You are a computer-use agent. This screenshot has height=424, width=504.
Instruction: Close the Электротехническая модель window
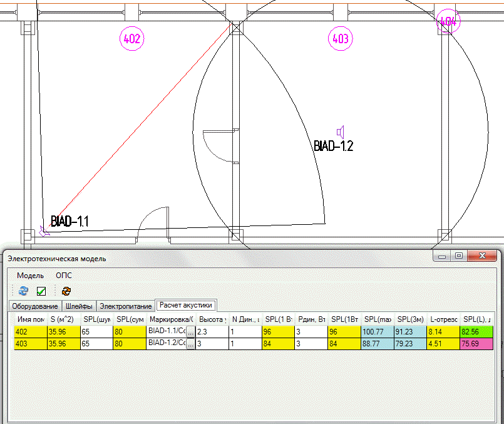[482, 256]
